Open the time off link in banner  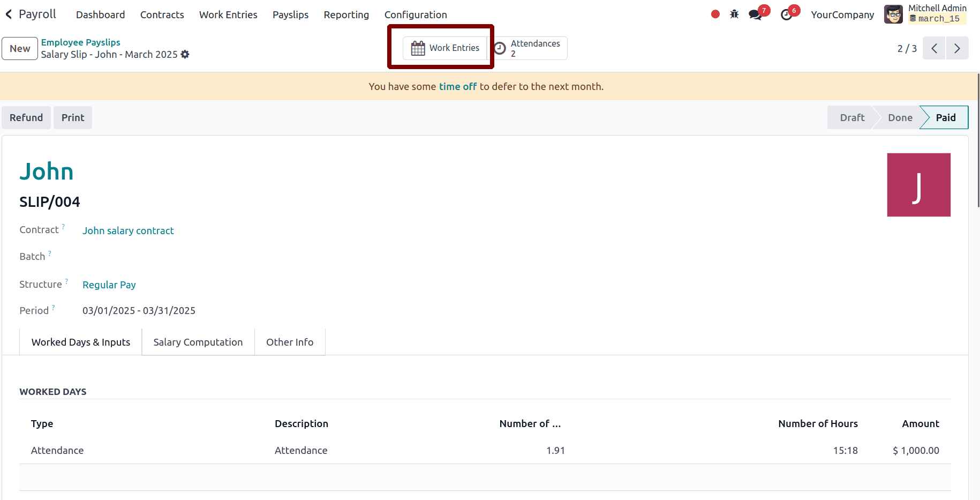coord(458,86)
